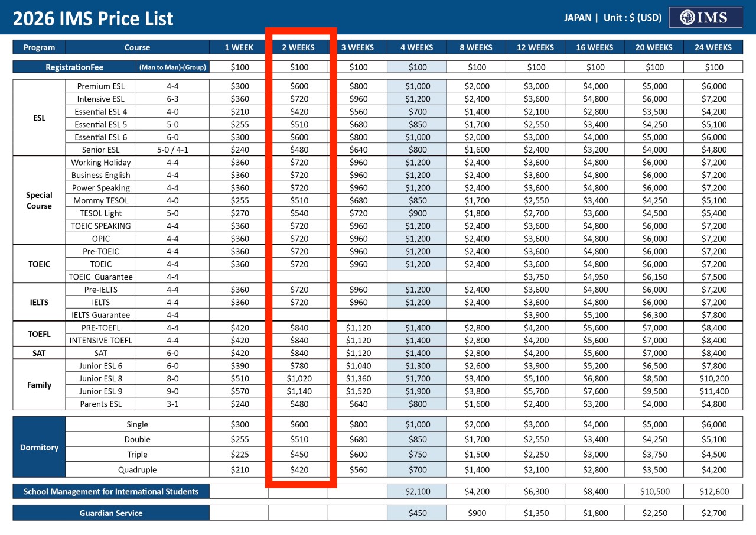Click the Family program label

point(39,385)
